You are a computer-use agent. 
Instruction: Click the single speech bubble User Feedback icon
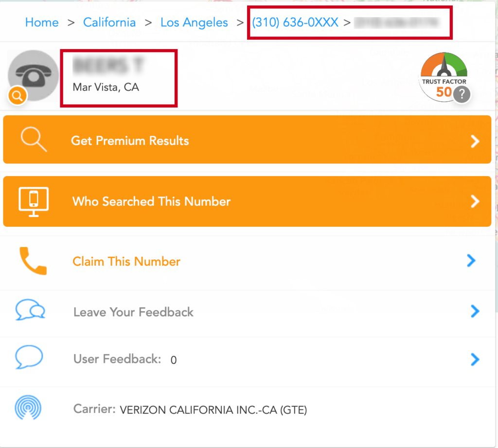tap(29, 357)
